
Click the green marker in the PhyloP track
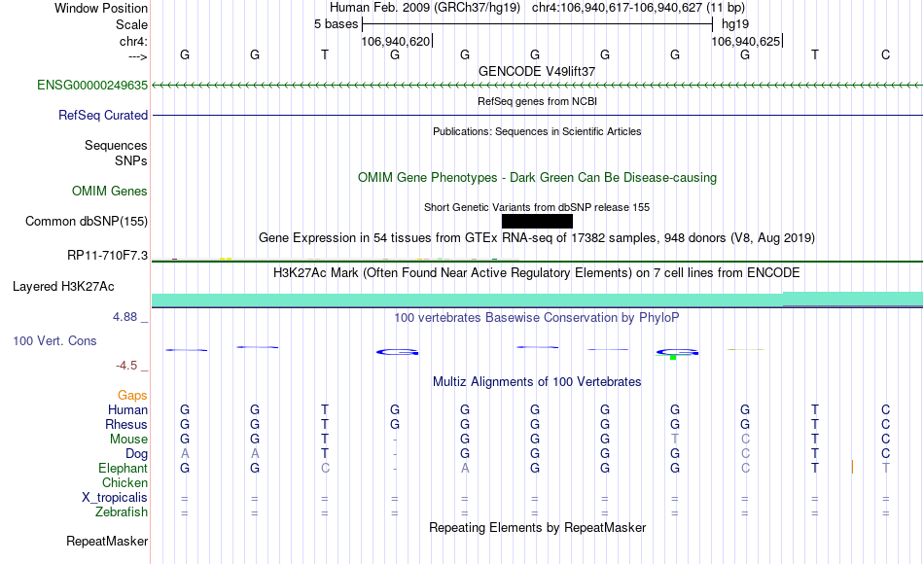[x=673, y=357]
